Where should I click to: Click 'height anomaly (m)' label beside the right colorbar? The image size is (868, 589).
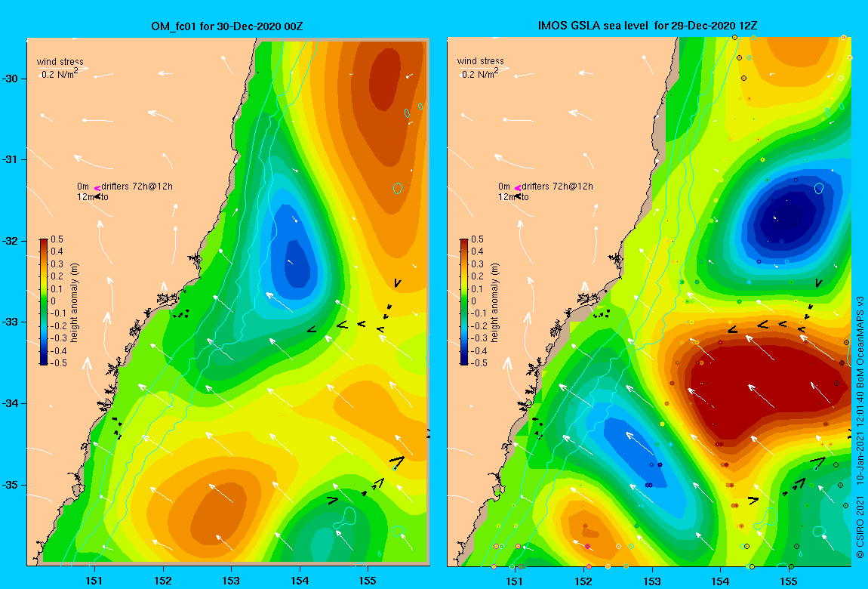pos(495,302)
